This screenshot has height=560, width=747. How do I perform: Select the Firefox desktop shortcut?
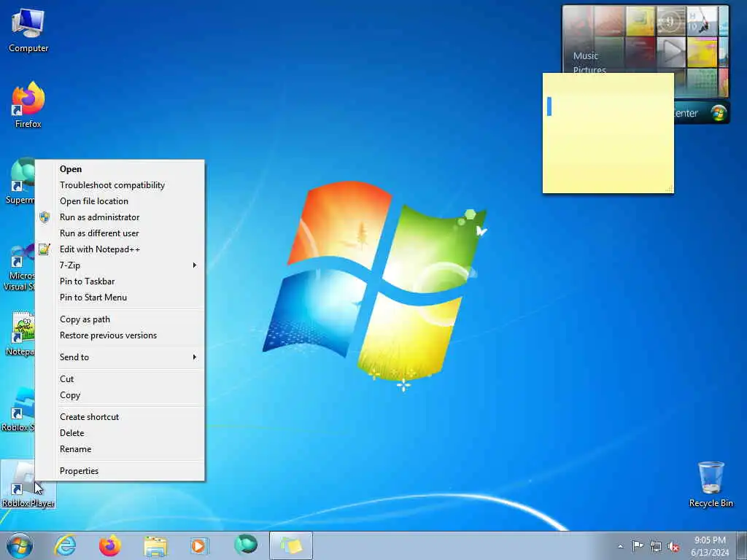[28, 105]
